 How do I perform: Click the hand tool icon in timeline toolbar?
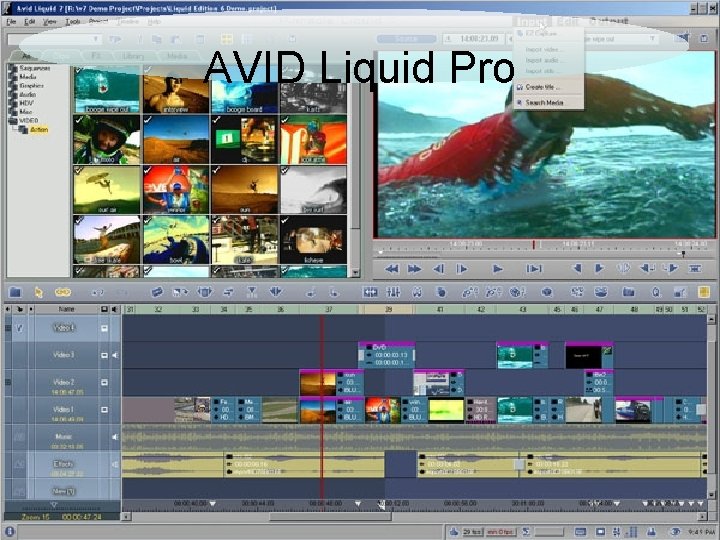point(441,292)
